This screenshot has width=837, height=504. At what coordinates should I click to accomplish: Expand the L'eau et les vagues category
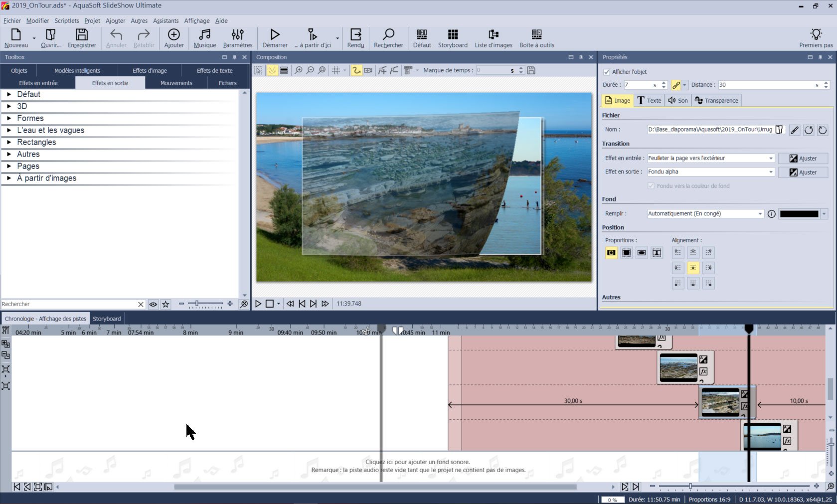pyautogui.click(x=9, y=130)
